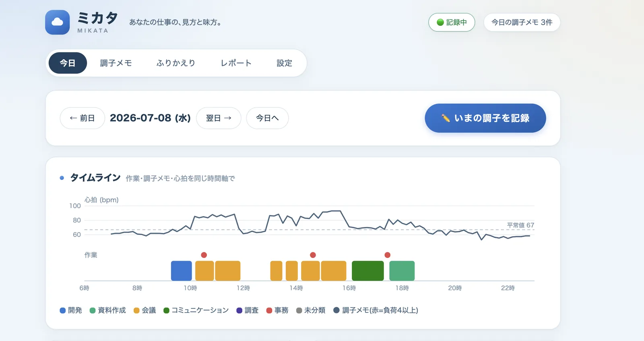The image size is (644, 341).
Task: Select the teal 資料作成 task block
Action: point(402,271)
